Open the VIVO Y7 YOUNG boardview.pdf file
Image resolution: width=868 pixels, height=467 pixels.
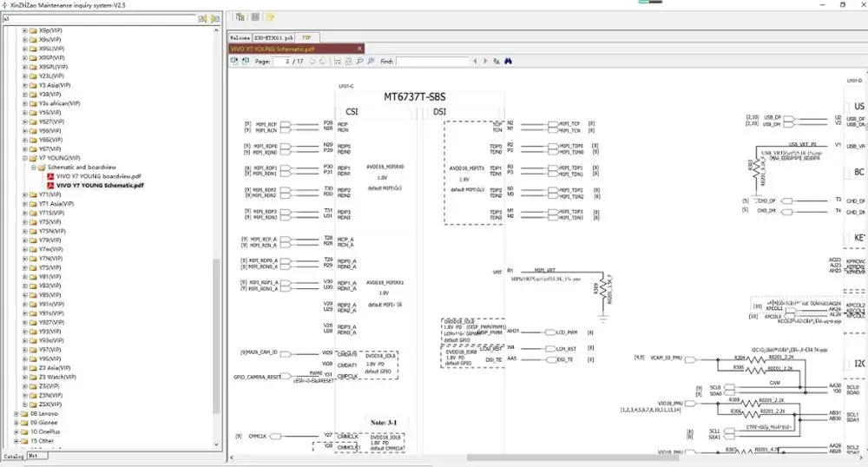[99, 176]
